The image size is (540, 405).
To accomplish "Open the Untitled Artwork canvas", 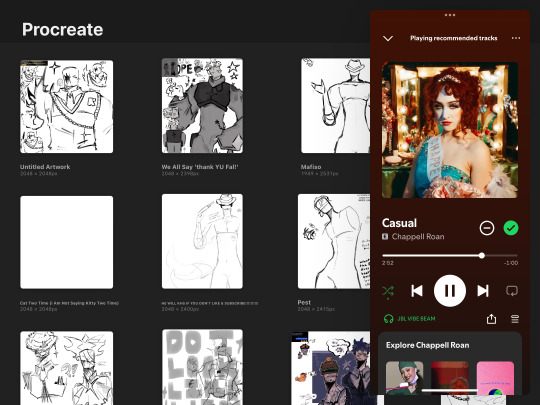I will (x=66, y=106).
